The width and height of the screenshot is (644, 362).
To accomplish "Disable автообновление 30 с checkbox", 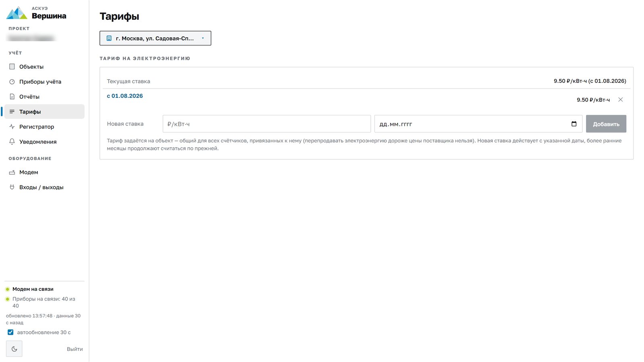I will [10, 332].
